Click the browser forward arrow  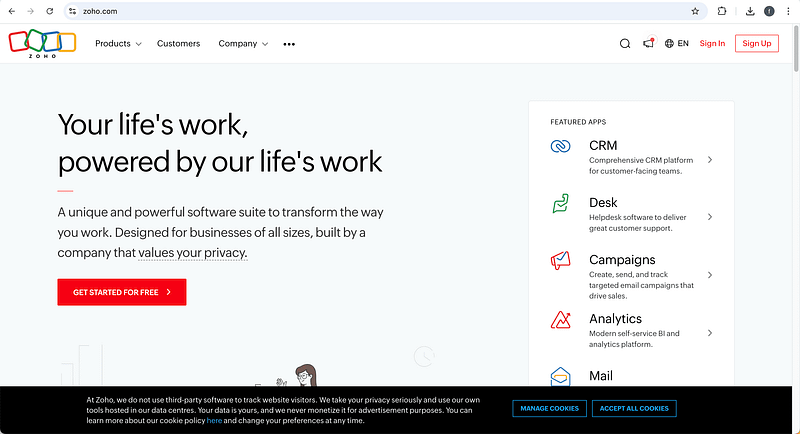pos(31,11)
